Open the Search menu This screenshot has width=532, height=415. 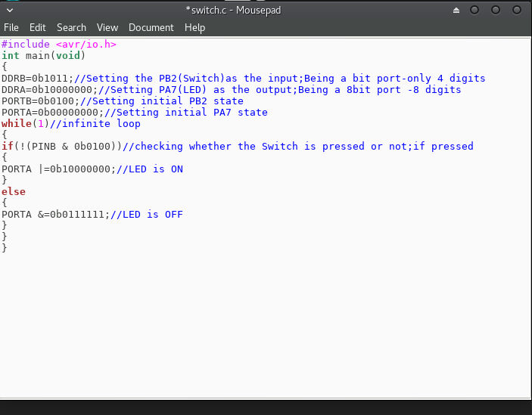point(71,27)
